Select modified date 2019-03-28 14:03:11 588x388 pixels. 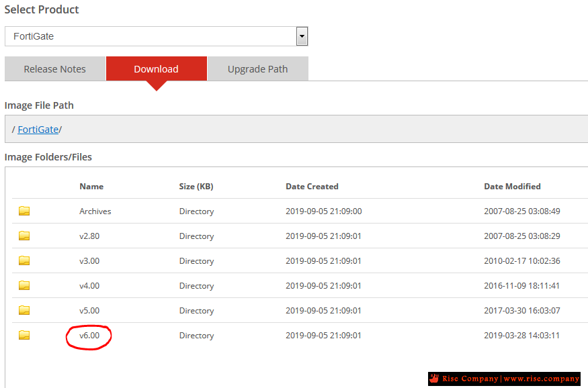(521, 335)
